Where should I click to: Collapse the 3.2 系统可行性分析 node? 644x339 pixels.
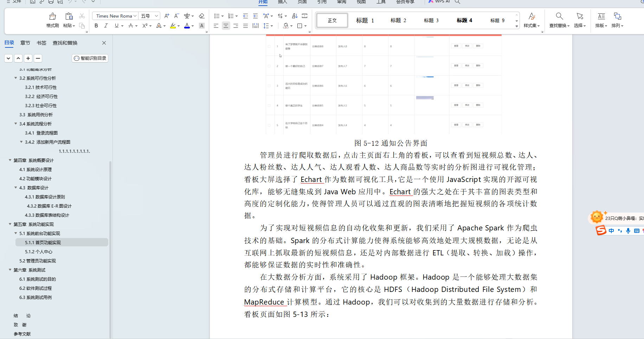point(15,78)
